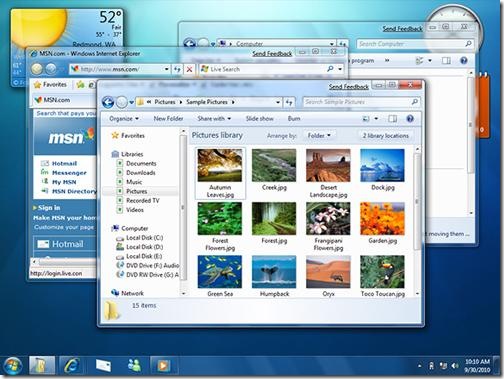Open the Documents library

click(x=137, y=163)
